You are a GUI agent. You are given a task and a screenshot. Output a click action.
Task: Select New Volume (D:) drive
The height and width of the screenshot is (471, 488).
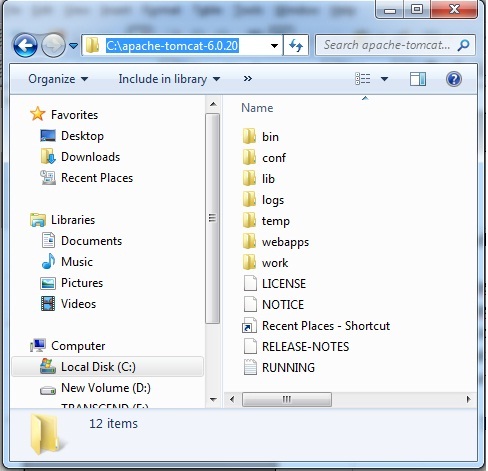pyautogui.click(x=95, y=388)
